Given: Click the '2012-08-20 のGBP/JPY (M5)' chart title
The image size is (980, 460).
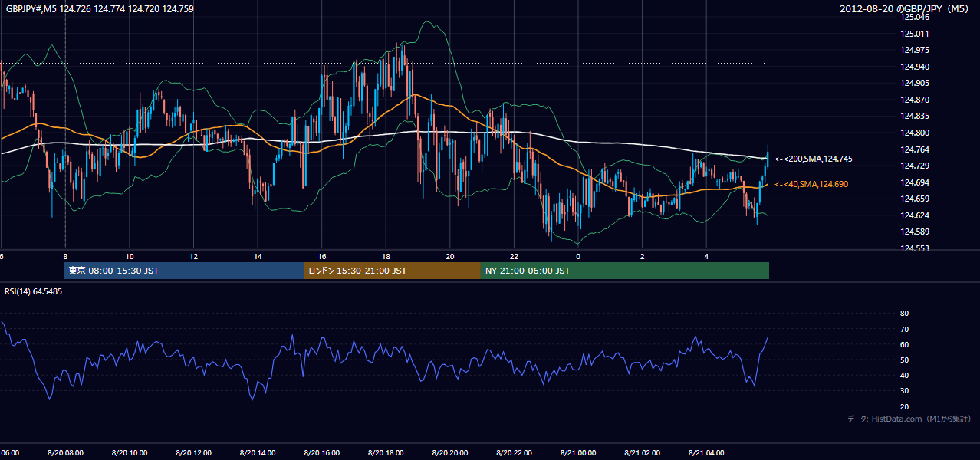Looking at the screenshot, I should [x=905, y=9].
